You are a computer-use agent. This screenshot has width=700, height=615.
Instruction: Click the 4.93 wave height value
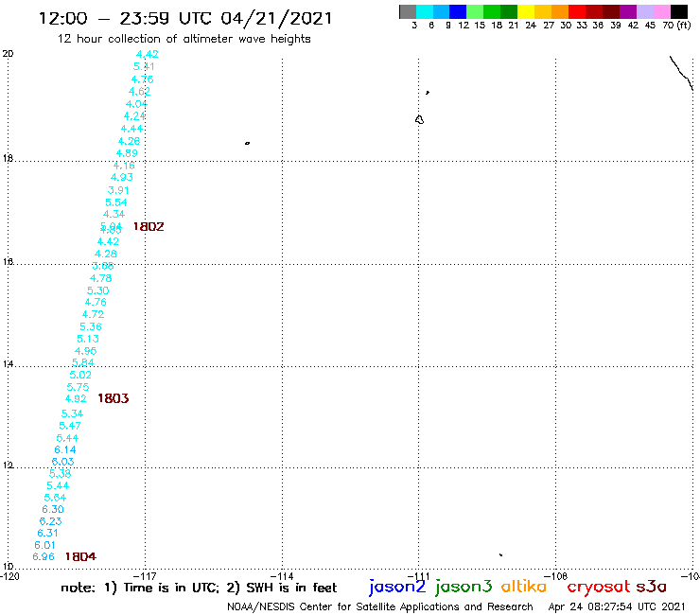(121, 177)
